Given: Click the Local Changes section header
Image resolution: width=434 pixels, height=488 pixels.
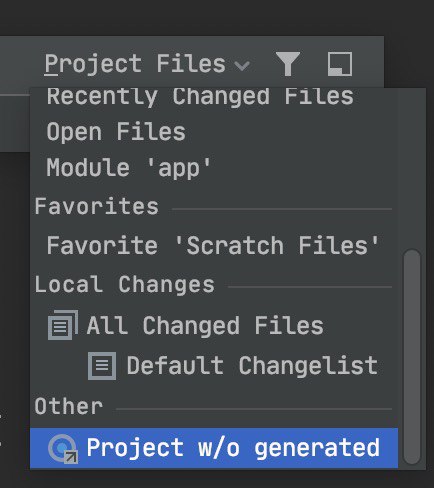Looking at the screenshot, I should pyautogui.click(x=124, y=285).
